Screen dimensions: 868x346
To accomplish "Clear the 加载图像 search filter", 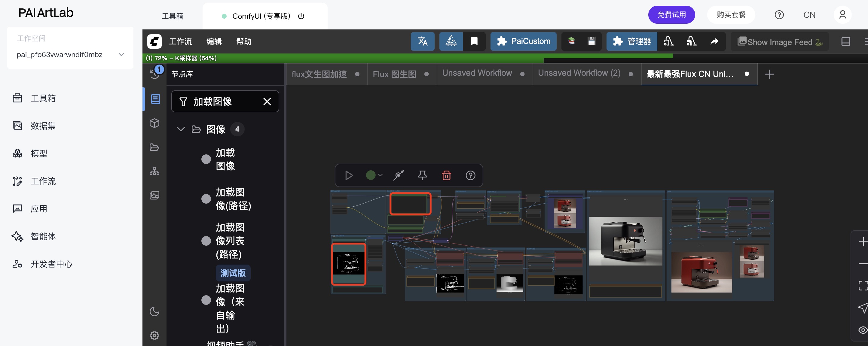I will tap(267, 101).
